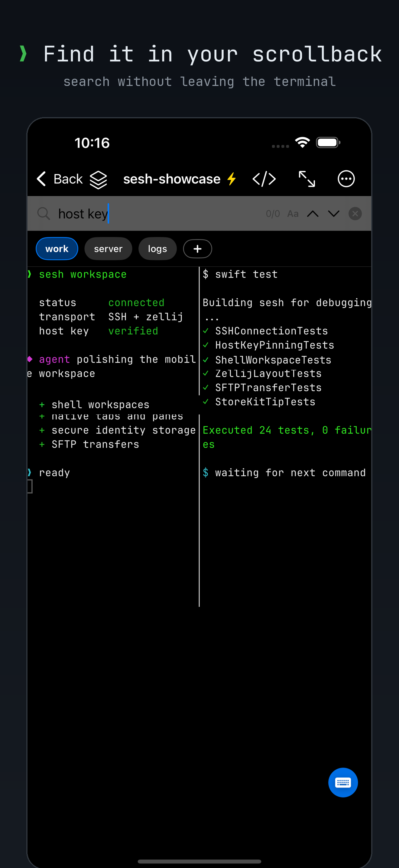Tap the ZellijLayoutTests result line
Image resolution: width=399 pixels, height=868 pixels.
tap(262, 373)
